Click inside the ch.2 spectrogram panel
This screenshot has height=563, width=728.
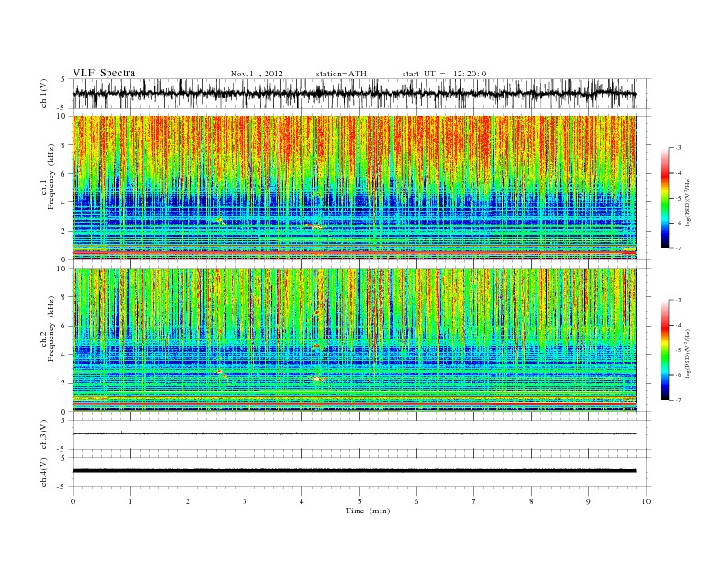(x=354, y=339)
